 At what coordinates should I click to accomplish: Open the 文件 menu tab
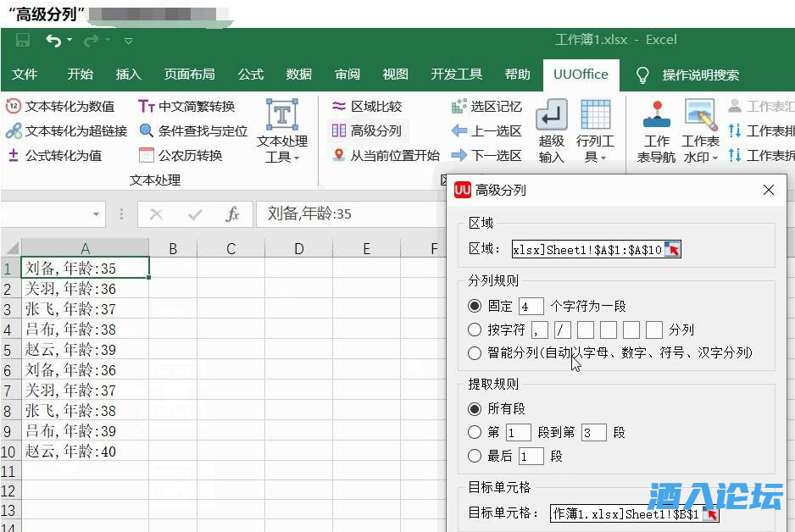pos(25,75)
